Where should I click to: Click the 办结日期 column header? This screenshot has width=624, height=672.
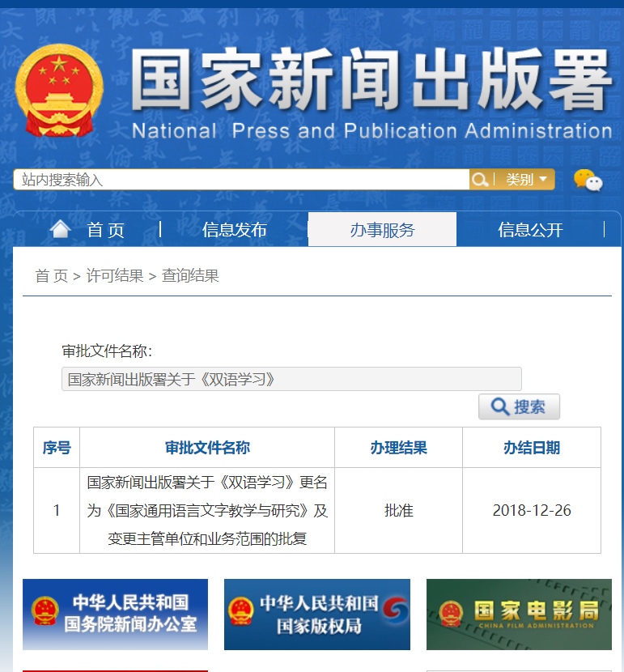(532, 448)
